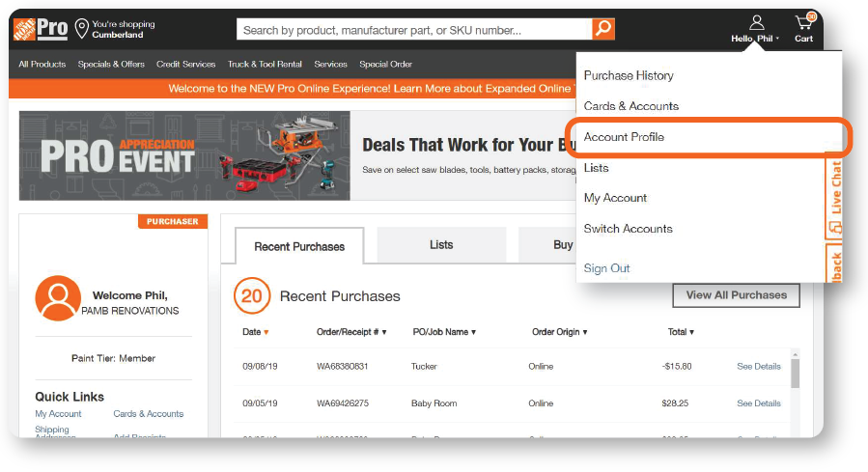Sort by PO/Job Name column
This screenshot has height=472, width=868.
[444, 332]
